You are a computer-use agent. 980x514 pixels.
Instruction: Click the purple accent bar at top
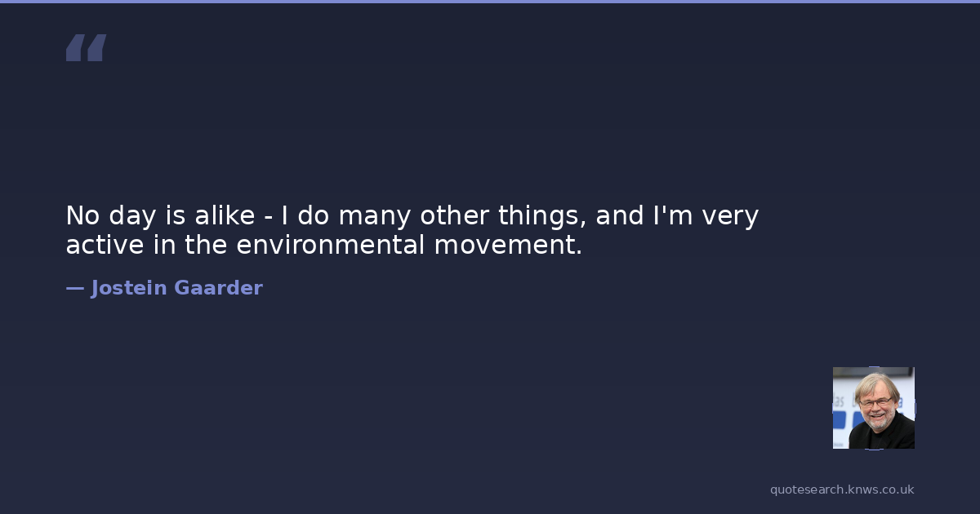[x=490, y=2]
